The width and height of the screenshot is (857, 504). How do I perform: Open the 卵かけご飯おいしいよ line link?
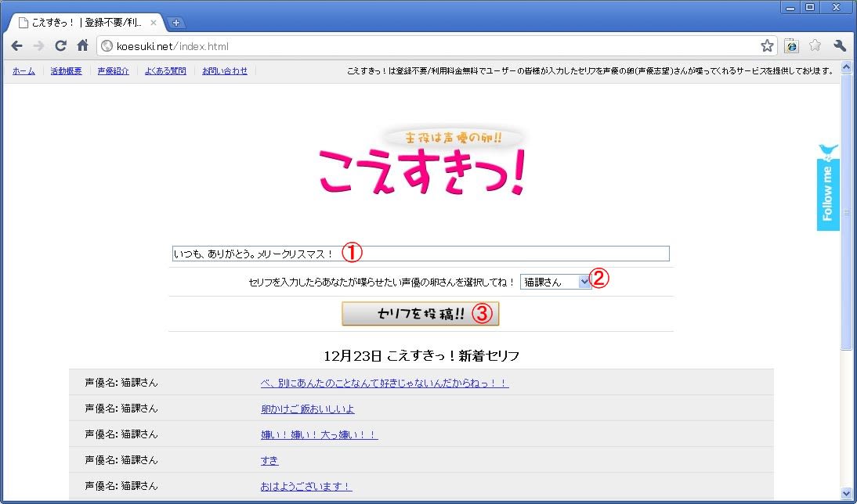[308, 409]
